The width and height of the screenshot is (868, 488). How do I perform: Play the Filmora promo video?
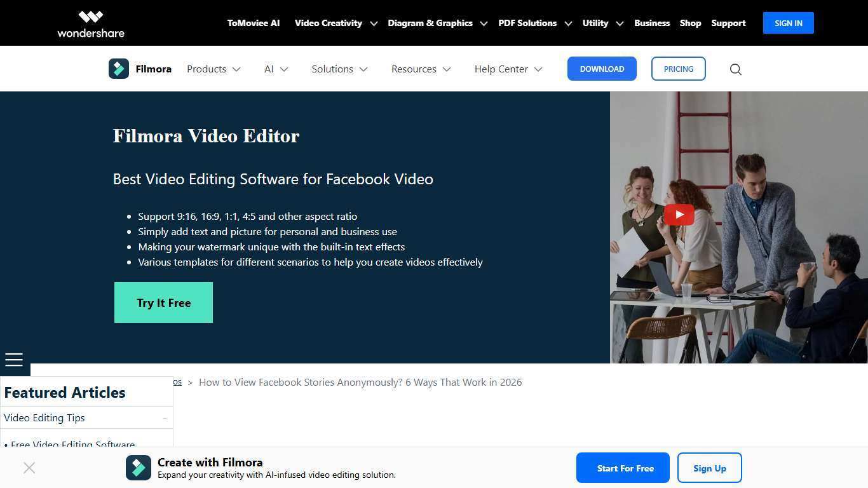click(679, 214)
